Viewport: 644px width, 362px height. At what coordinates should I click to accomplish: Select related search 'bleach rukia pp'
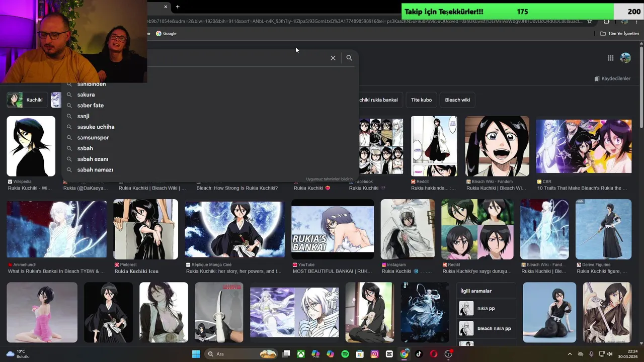tap(487, 328)
